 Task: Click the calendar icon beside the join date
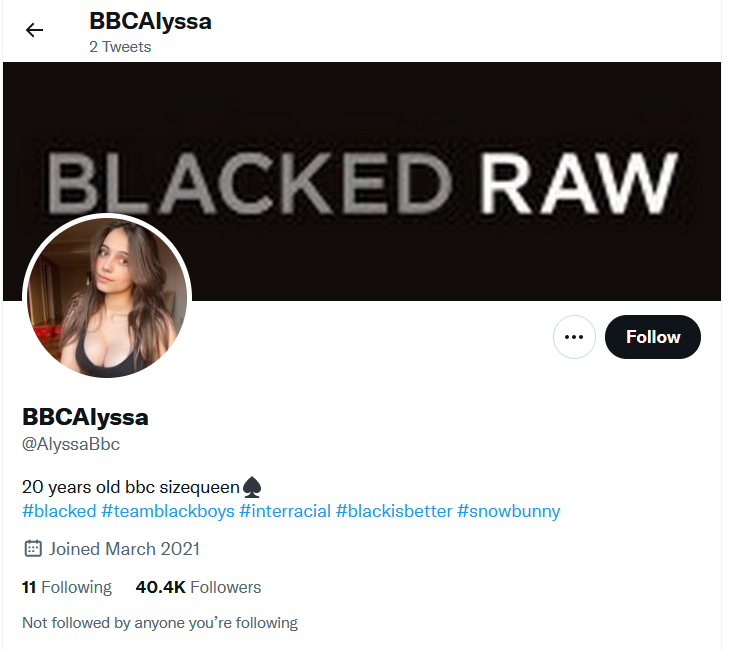[x=33, y=548]
